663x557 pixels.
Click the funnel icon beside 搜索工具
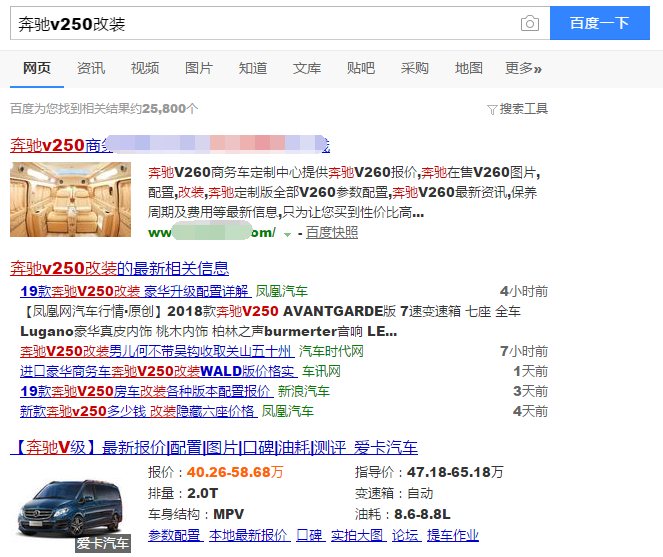pos(492,110)
